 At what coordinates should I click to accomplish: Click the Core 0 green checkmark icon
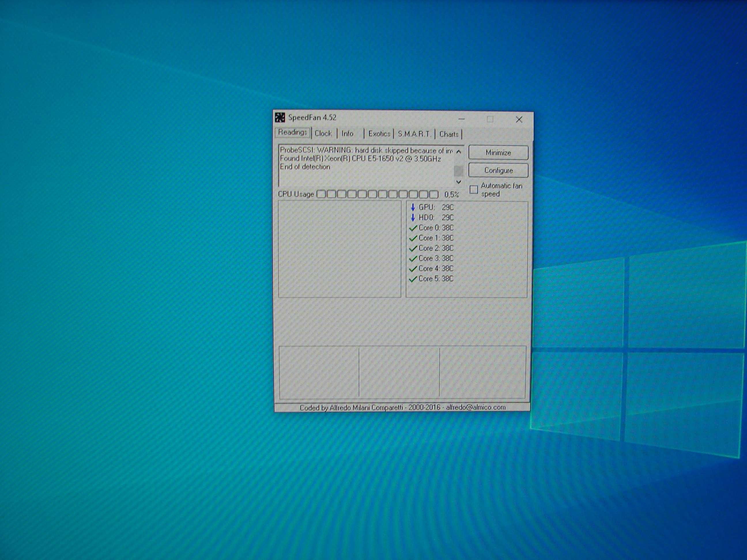point(413,228)
